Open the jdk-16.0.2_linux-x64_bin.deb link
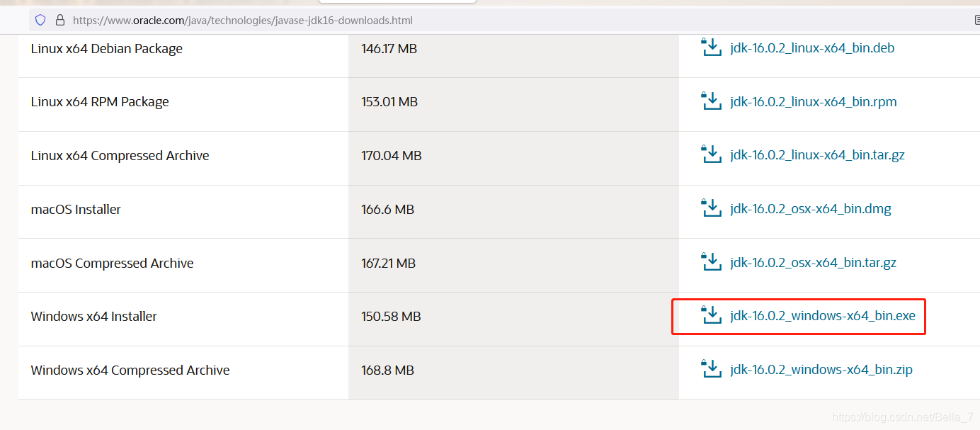The width and height of the screenshot is (980, 430). tap(812, 48)
